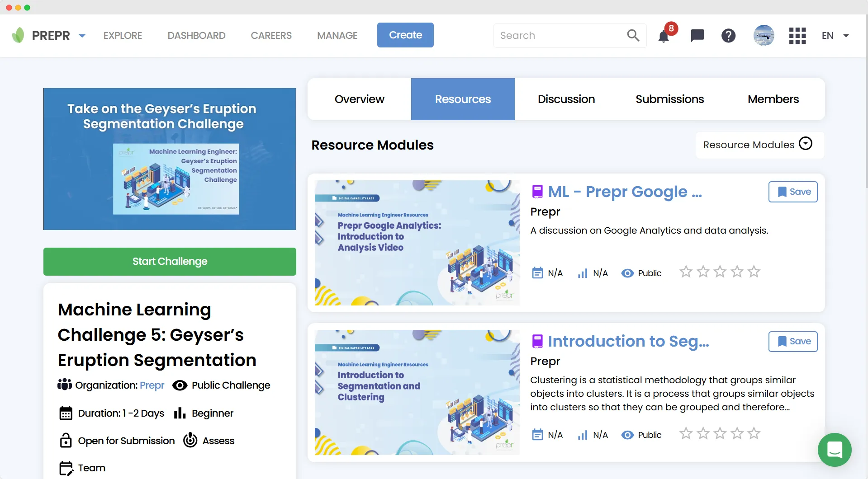Go to the EXPLORE menu

point(123,35)
